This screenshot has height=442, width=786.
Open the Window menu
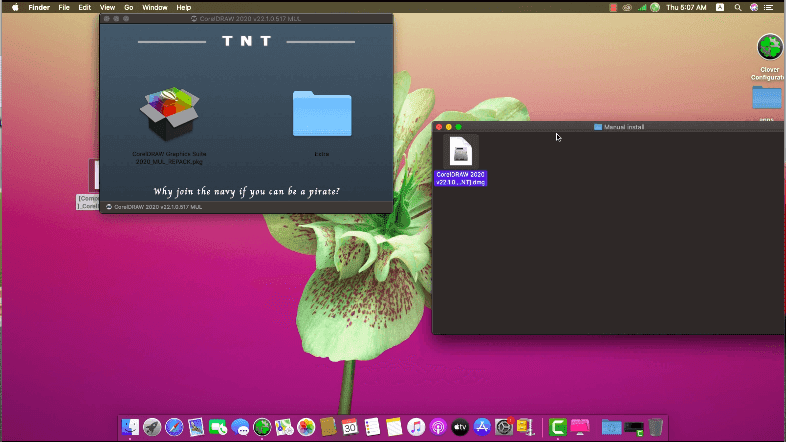(154, 8)
